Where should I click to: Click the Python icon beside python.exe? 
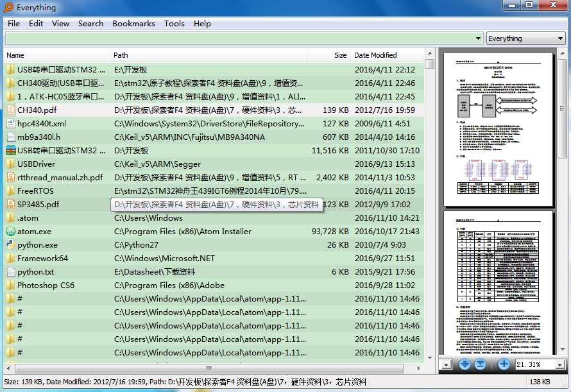pyautogui.click(x=11, y=245)
